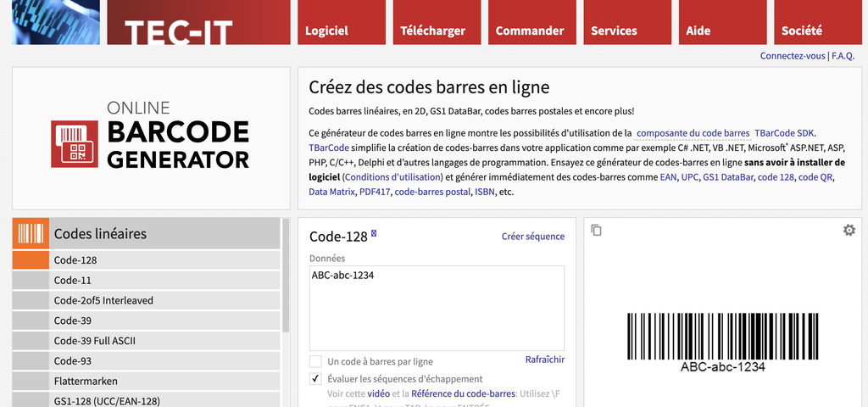Click the Data Matrix link
This screenshot has width=868, height=407.
point(331,192)
